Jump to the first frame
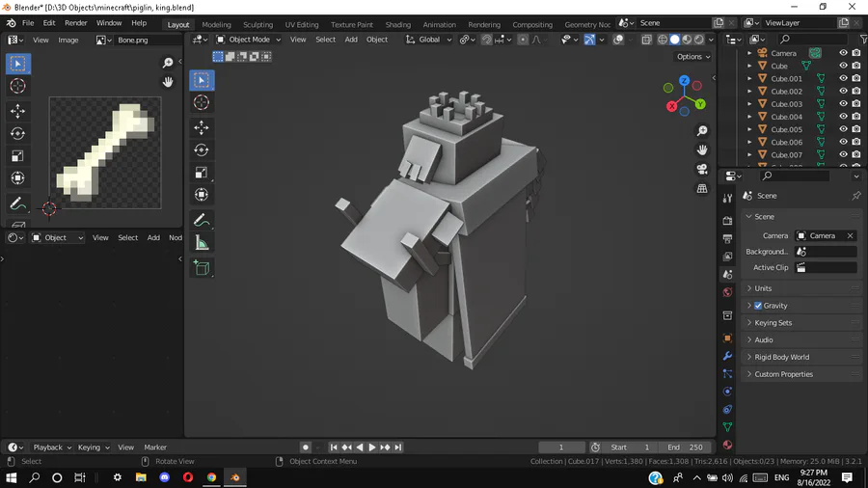The height and width of the screenshot is (488, 868). click(x=334, y=447)
